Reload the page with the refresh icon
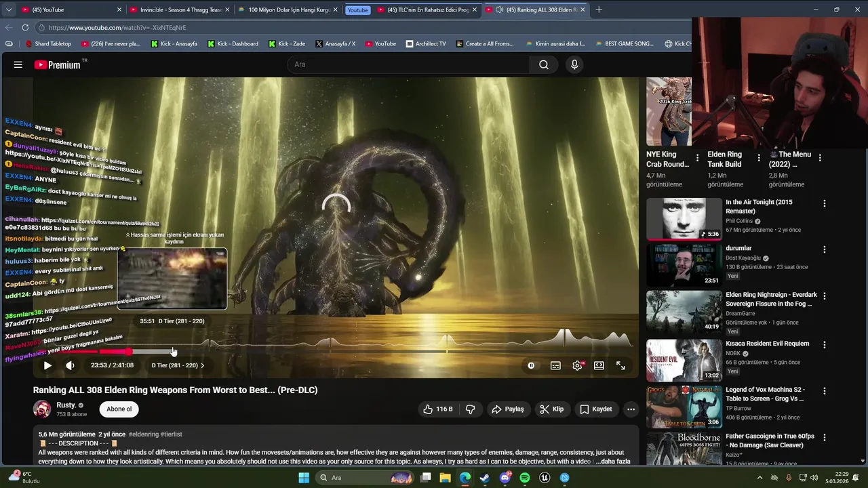 [x=25, y=27]
